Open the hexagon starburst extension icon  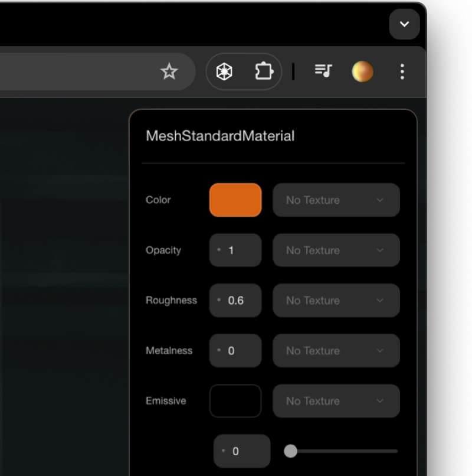point(224,71)
